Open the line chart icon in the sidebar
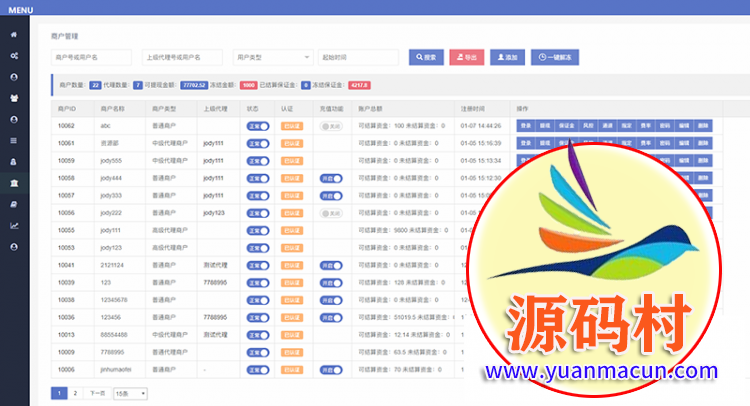 (x=14, y=226)
